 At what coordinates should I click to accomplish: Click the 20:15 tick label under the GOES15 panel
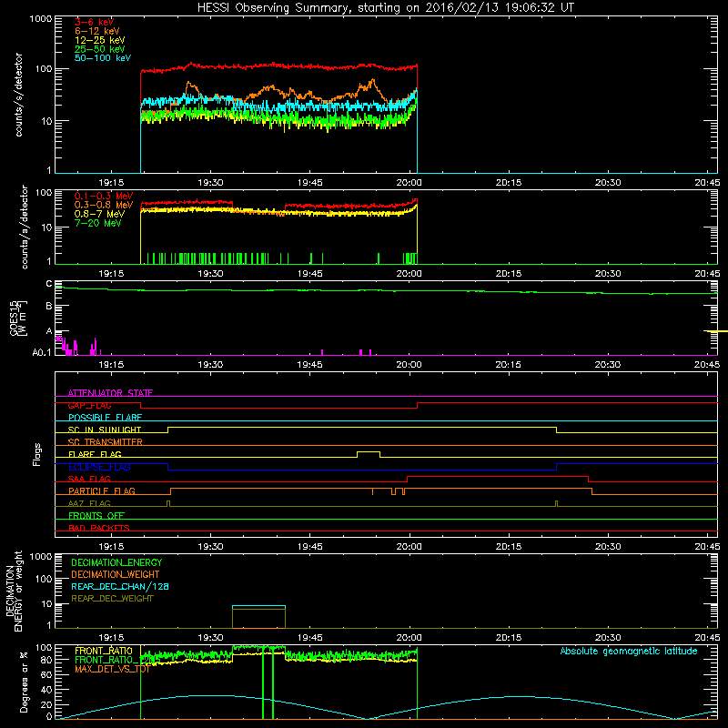pyautogui.click(x=509, y=365)
